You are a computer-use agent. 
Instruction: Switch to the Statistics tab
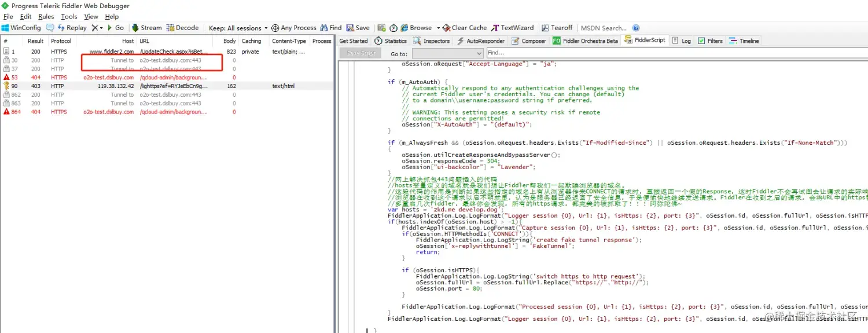coord(391,41)
